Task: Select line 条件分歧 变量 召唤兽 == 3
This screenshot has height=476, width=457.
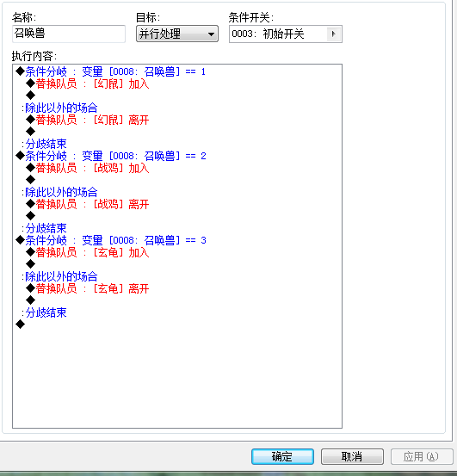Action: [111, 240]
